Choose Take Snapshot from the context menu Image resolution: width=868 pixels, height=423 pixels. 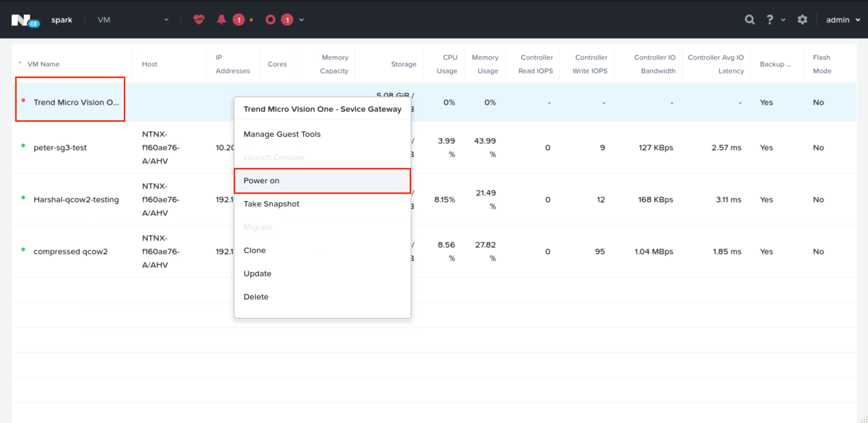tap(271, 204)
